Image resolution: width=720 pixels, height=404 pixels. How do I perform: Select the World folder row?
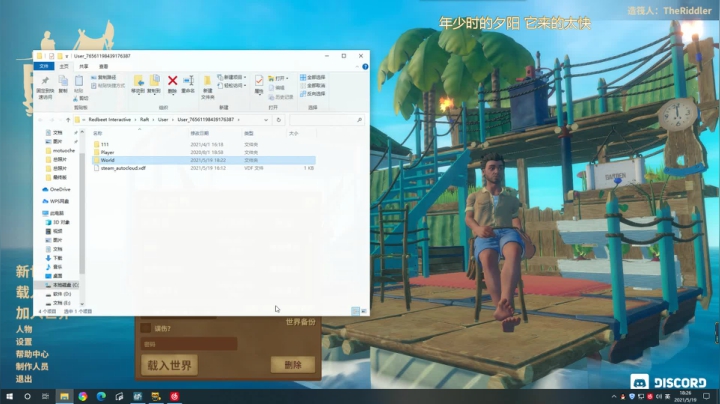(203, 160)
